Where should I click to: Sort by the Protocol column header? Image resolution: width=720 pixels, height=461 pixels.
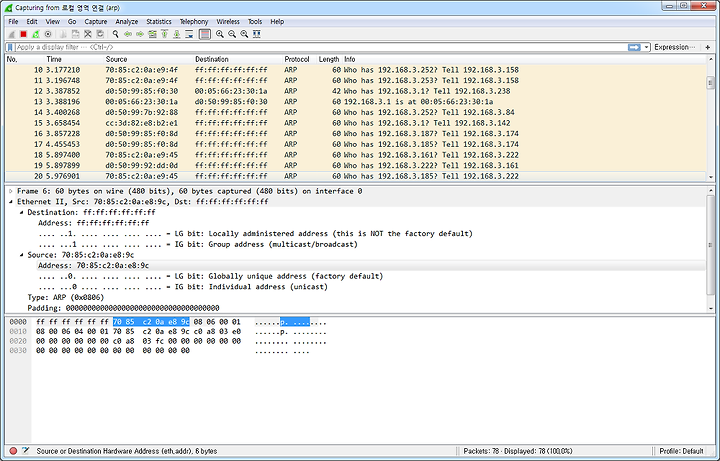click(298, 59)
